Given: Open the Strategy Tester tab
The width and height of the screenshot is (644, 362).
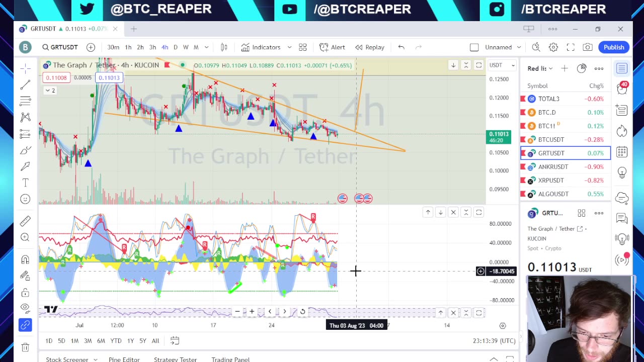Looking at the screenshot, I should coord(175,359).
